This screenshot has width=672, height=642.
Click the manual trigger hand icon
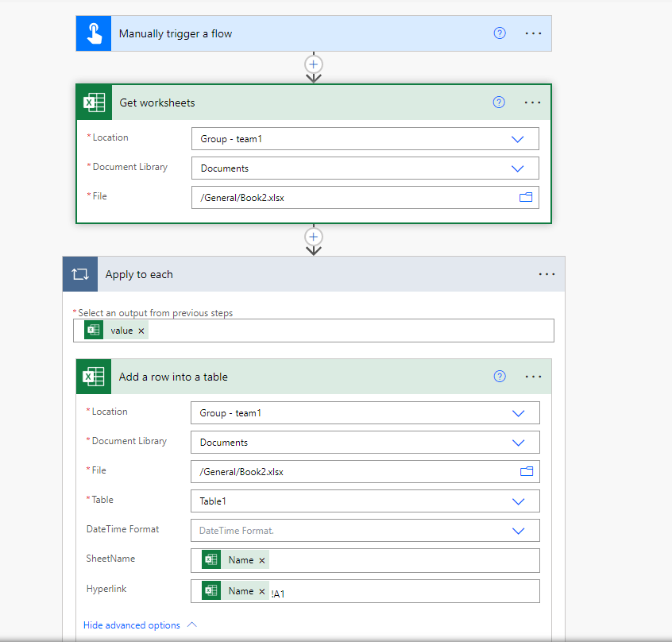[94, 33]
